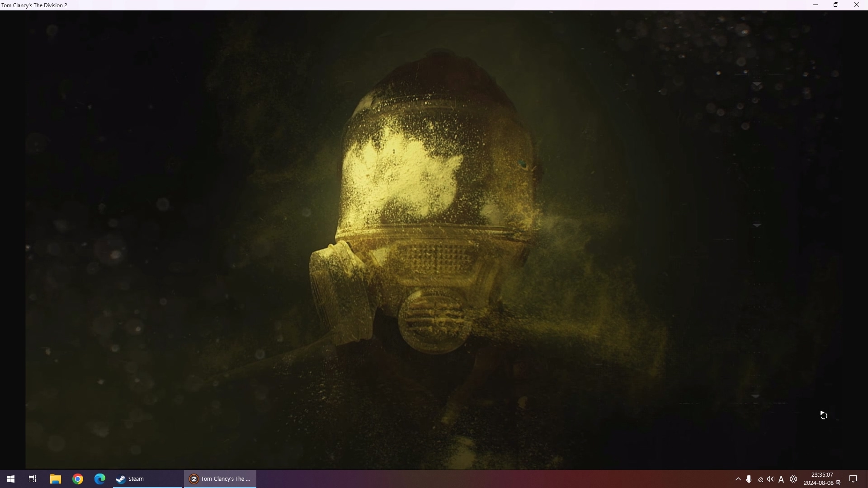Screen dimensions: 868x488
Task: Open the Windows Start menu
Action: click(x=11, y=479)
